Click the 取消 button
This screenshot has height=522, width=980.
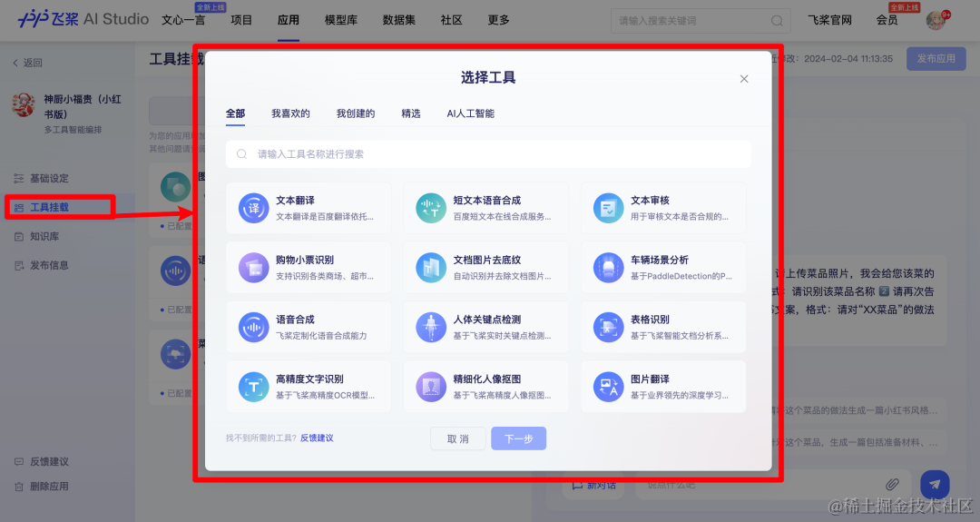[457, 438]
